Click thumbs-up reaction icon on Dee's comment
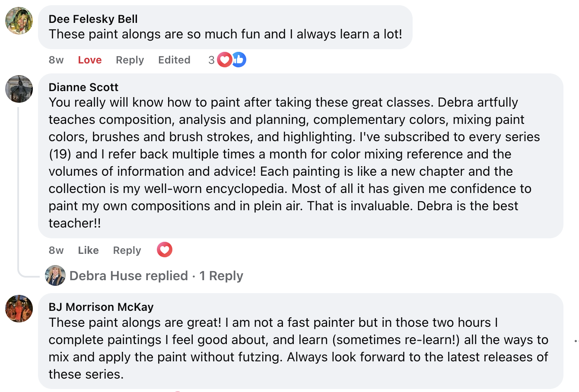Screen dimensions: 579x392 coord(239,60)
